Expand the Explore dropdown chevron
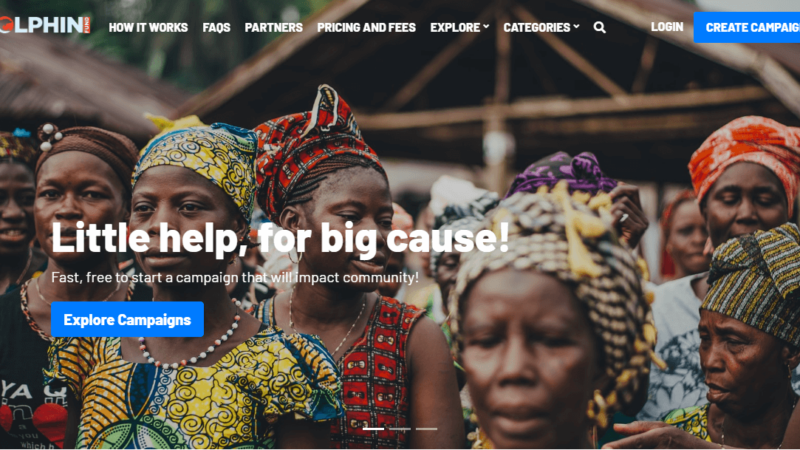Image resolution: width=800 pixels, height=450 pixels. 486,27
